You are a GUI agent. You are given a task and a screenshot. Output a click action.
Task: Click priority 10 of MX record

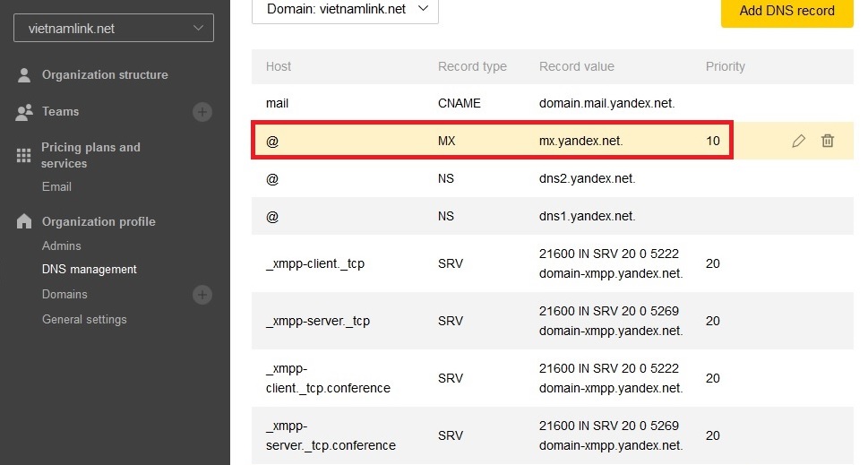tap(713, 141)
